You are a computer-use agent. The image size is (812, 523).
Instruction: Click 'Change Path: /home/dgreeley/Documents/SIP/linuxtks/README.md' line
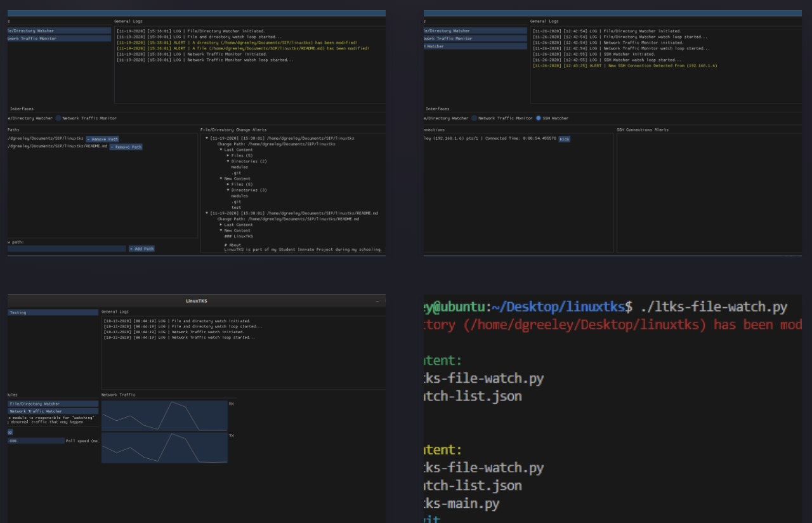(x=288, y=219)
